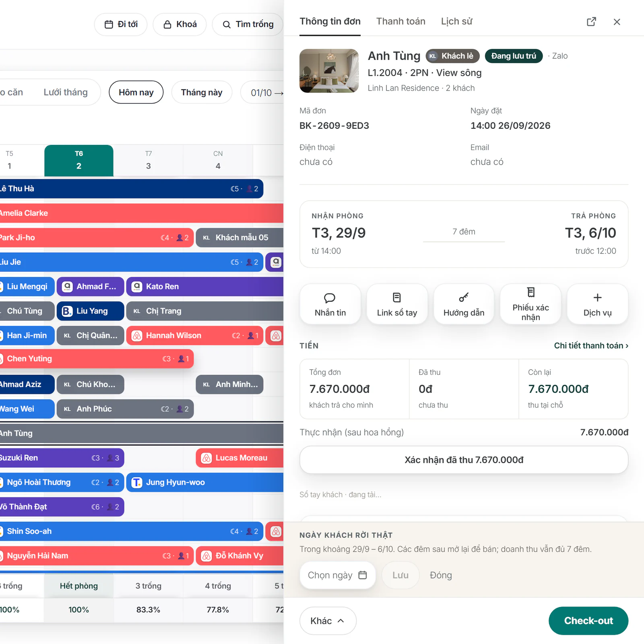Select CN 4 day column header

tap(218, 160)
